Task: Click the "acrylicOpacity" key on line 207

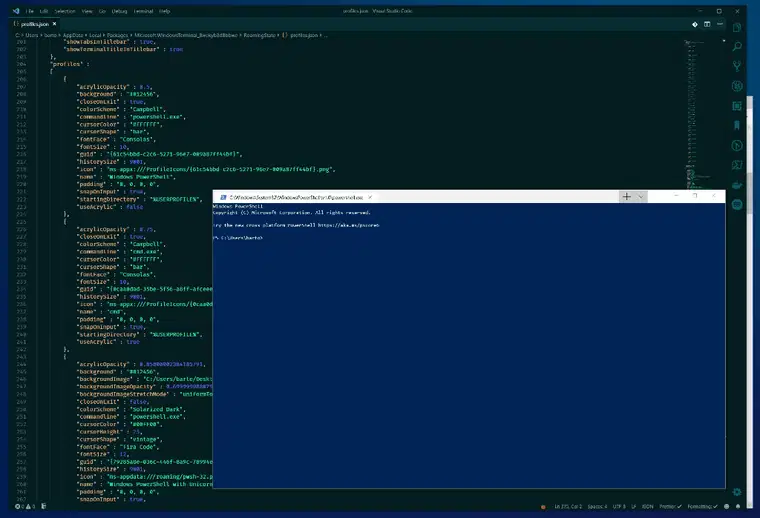Action: click(103, 87)
